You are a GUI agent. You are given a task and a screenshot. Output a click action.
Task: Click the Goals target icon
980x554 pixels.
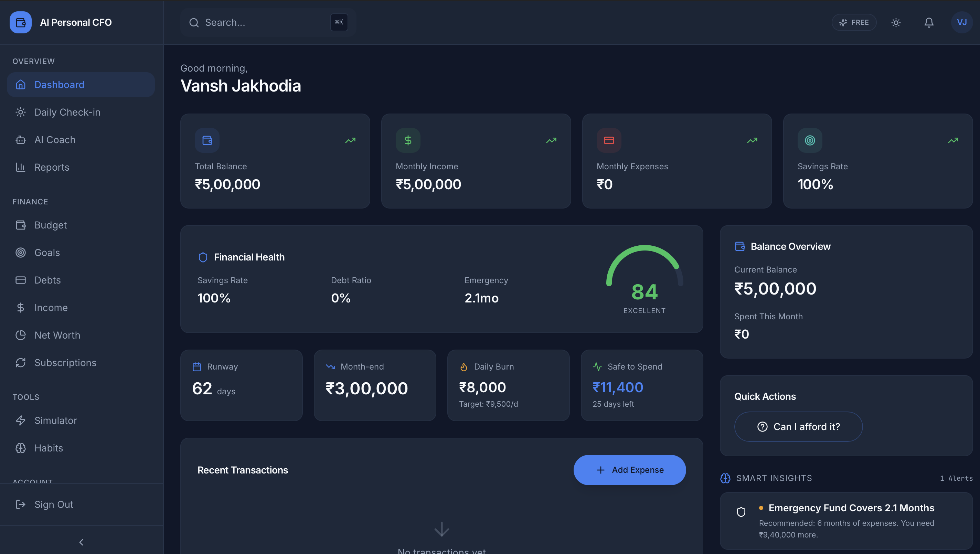click(x=21, y=252)
